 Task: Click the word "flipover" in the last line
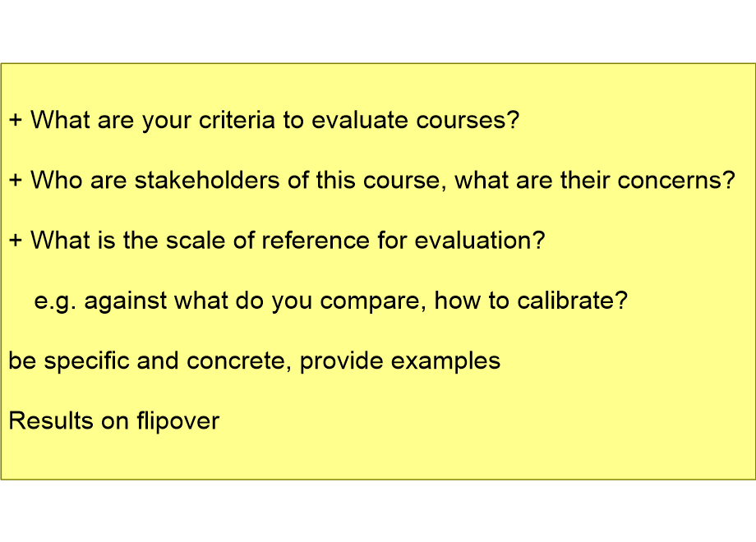(178, 421)
